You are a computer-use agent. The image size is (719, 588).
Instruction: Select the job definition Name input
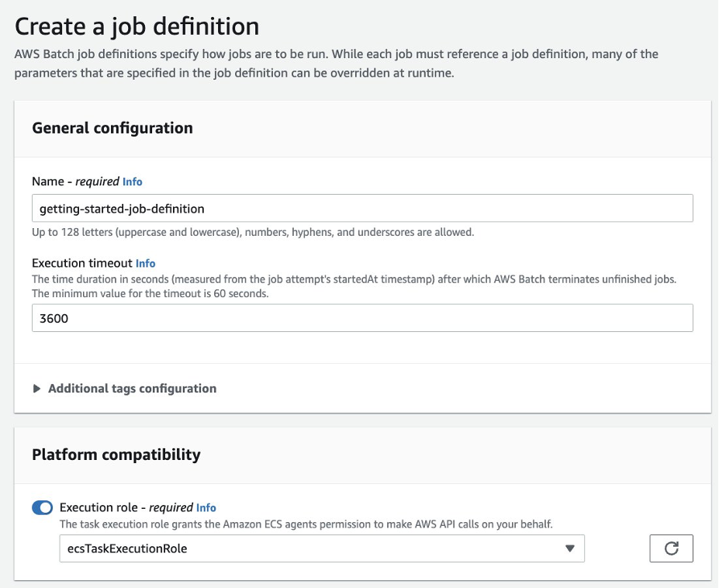pyautogui.click(x=310, y=208)
